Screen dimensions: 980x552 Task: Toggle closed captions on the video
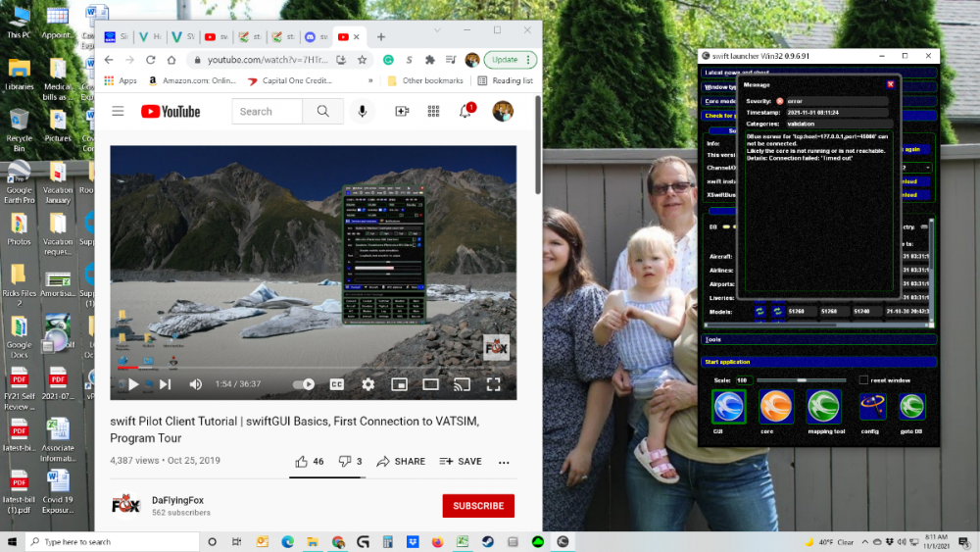click(x=336, y=384)
